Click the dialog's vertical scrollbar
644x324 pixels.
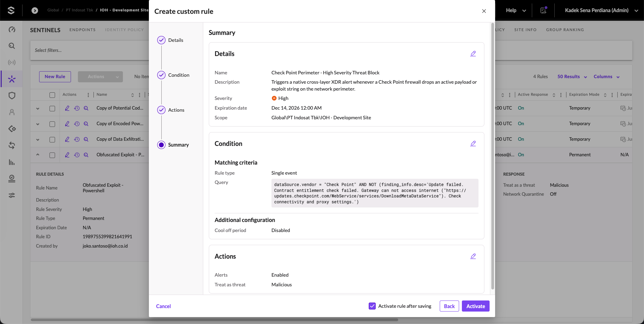tap(492, 156)
